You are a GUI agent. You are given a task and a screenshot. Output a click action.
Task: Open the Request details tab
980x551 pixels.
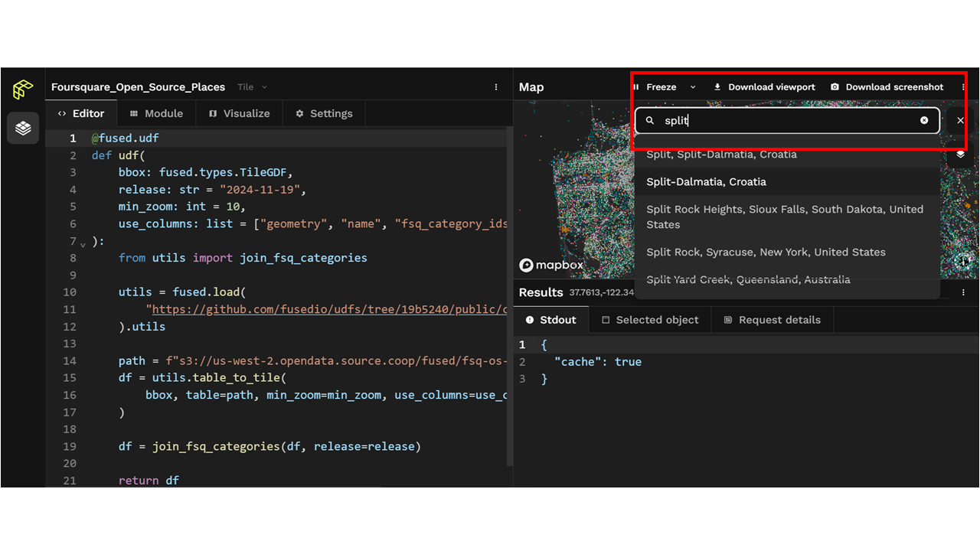pos(772,320)
